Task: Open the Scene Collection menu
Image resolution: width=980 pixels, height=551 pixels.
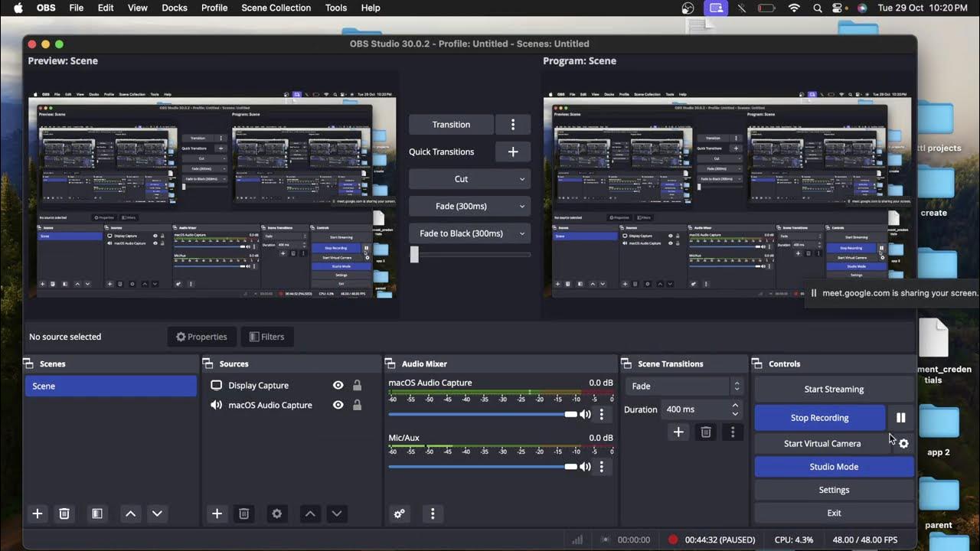Action: pyautogui.click(x=276, y=8)
